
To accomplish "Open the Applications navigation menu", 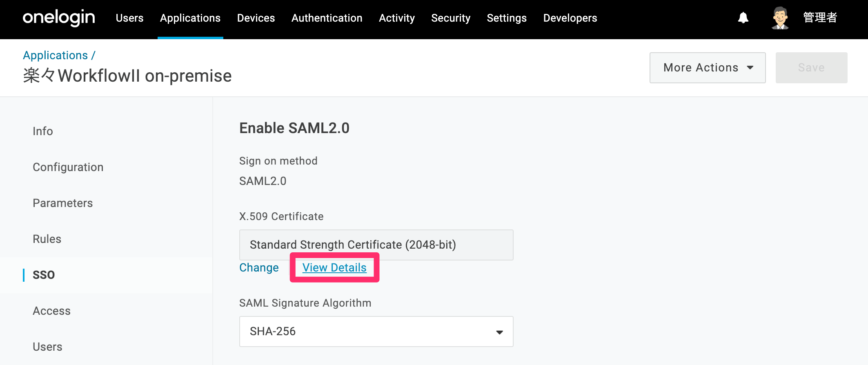I will [x=190, y=18].
